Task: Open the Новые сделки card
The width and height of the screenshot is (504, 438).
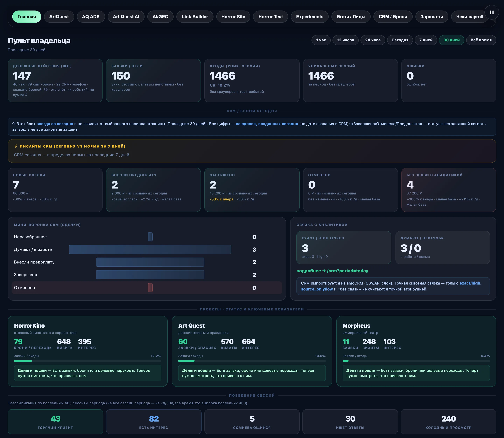Action: 55,190
